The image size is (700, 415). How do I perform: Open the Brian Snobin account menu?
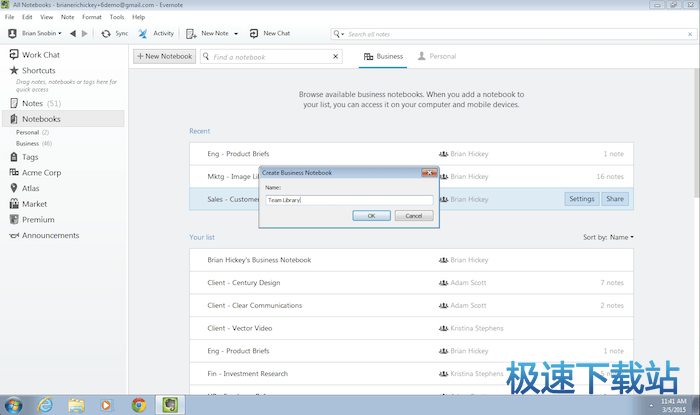click(35, 33)
